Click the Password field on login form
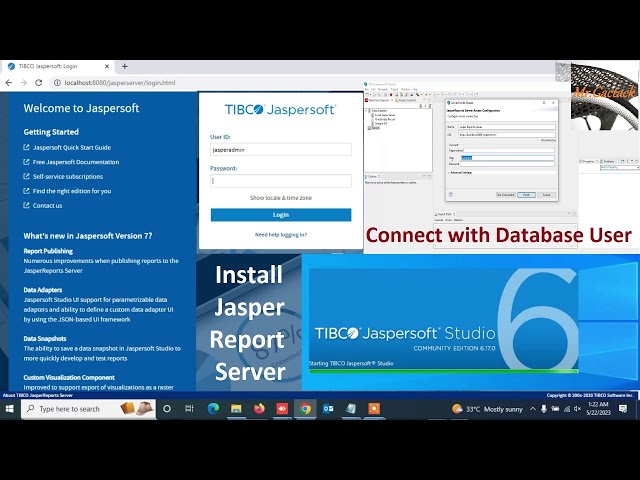 click(x=281, y=181)
